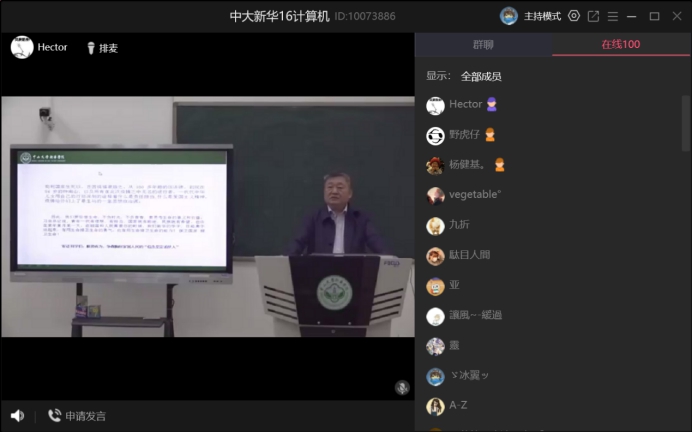693x432 pixels.
Task: Open the 主持模式 mode selector
Action: point(543,16)
